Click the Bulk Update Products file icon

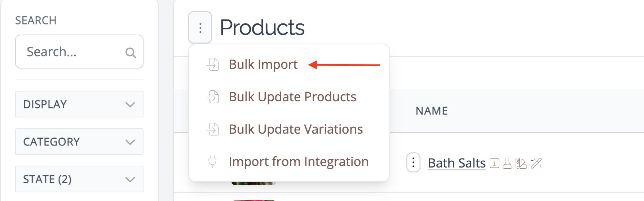tap(213, 97)
